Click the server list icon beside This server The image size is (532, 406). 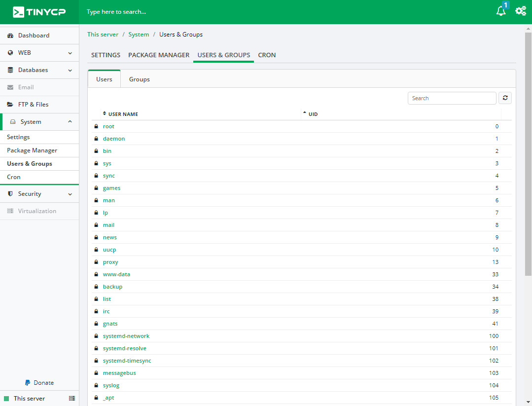tap(72, 398)
